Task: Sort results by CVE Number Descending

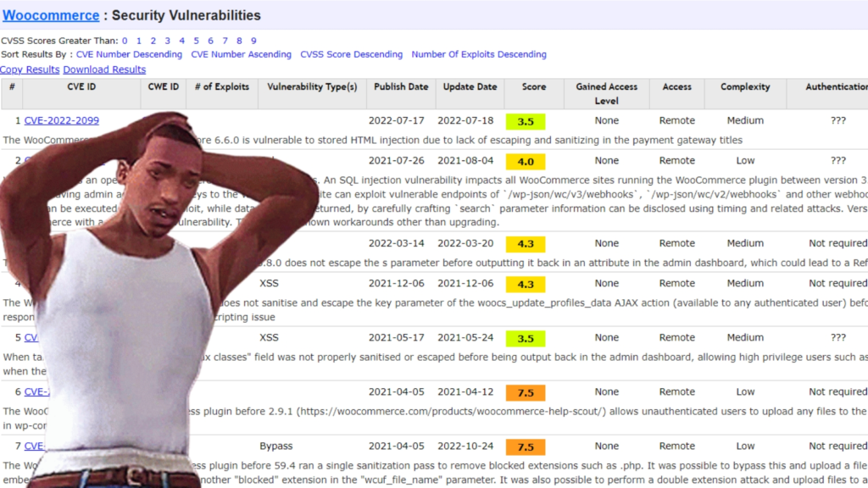Action: (x=129, y=54)
